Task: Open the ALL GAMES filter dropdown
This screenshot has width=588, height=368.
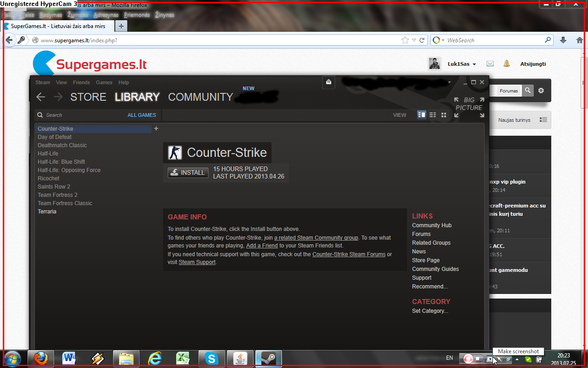Action: pos(142,115)
